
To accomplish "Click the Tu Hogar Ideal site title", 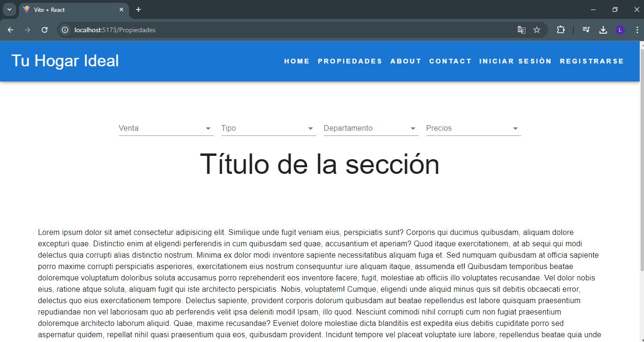I will tap(65, 61).
